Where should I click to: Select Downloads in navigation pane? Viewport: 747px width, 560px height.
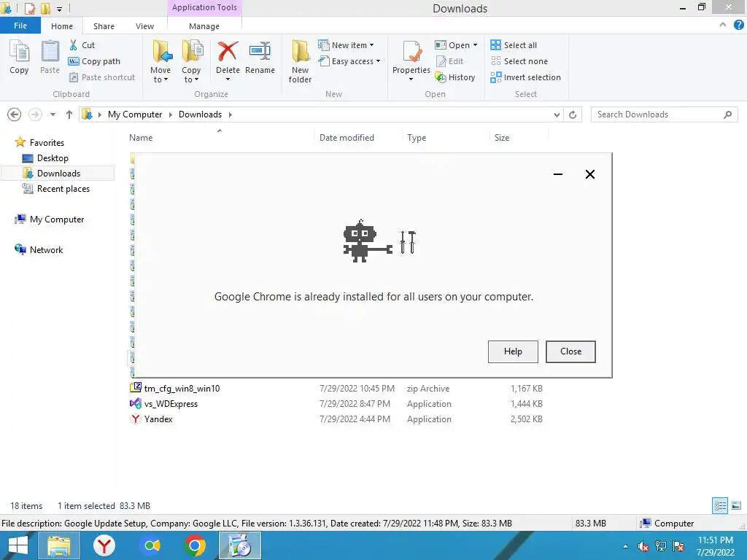coord(58,174)
